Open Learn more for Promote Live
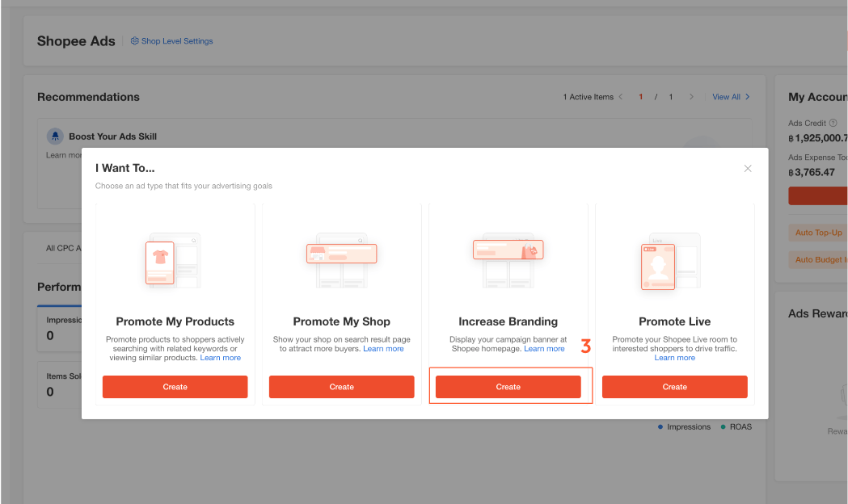The width and height of the screenshot is (848, 504). [x=674, y=358]
